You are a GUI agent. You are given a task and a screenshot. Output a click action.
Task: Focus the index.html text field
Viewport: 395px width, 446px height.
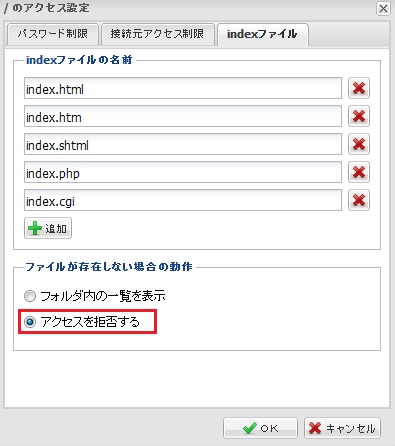click(183, 88)
